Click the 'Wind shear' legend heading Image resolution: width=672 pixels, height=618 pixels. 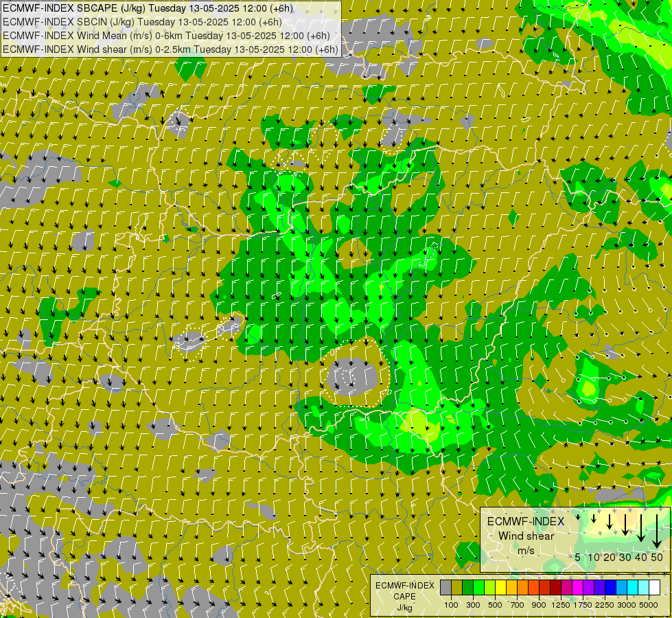526,536
